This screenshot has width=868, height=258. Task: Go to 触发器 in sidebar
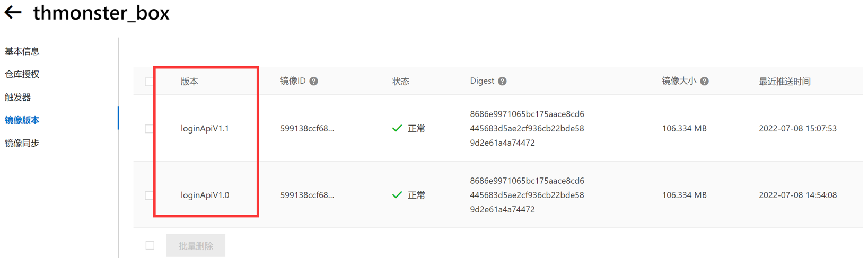click(18, 97)
